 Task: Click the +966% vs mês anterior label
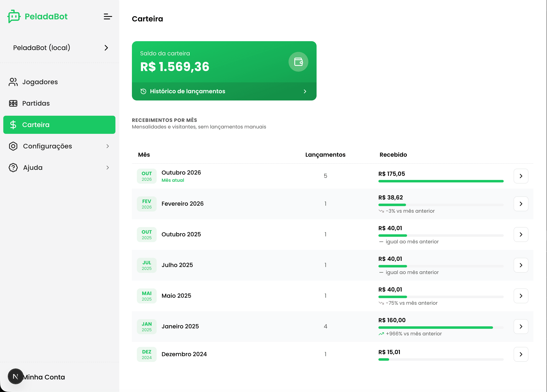click(414, 334)
